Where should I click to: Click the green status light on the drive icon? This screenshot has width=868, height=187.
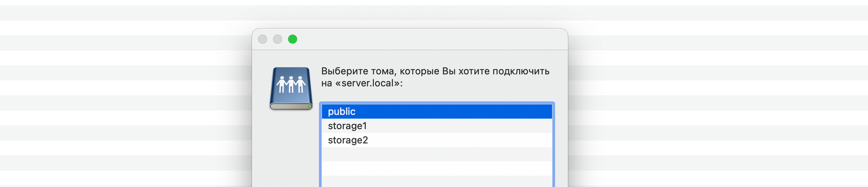point(309,106)
